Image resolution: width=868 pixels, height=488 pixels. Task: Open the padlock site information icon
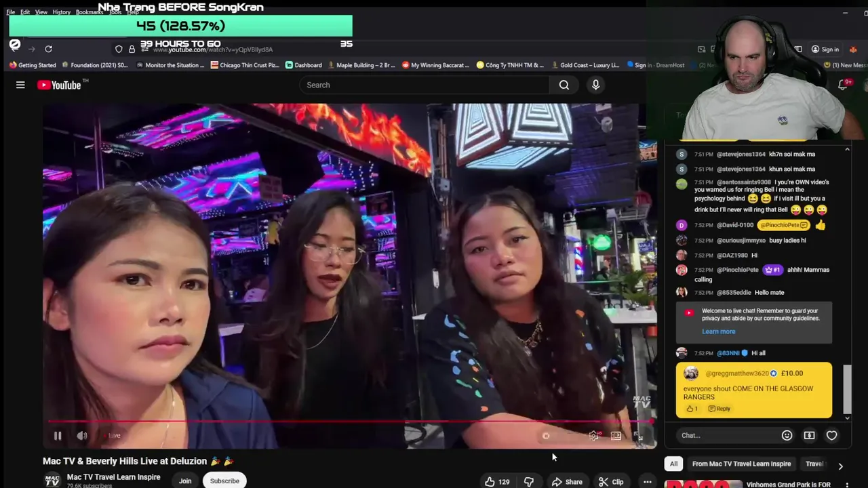pos(132,49)
